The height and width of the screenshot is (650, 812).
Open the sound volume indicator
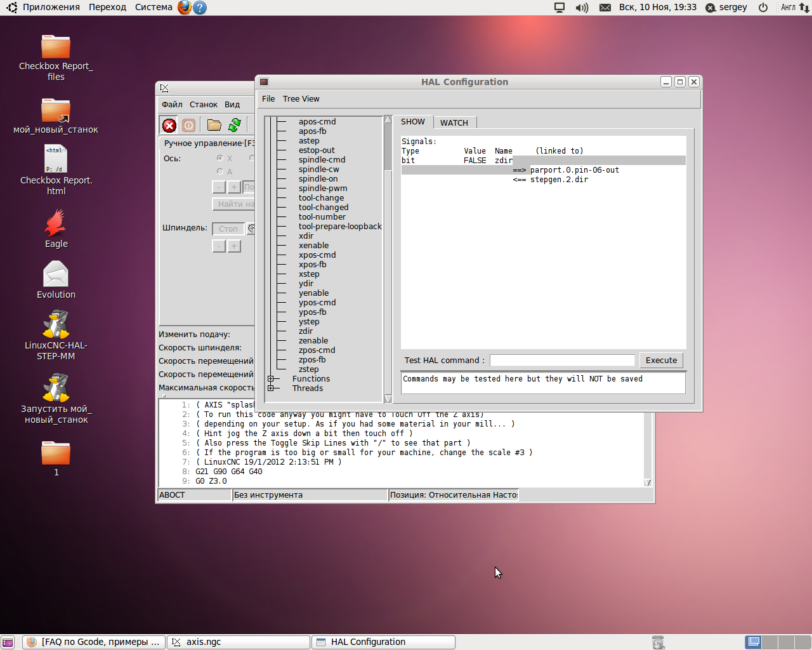click(582, 8)
